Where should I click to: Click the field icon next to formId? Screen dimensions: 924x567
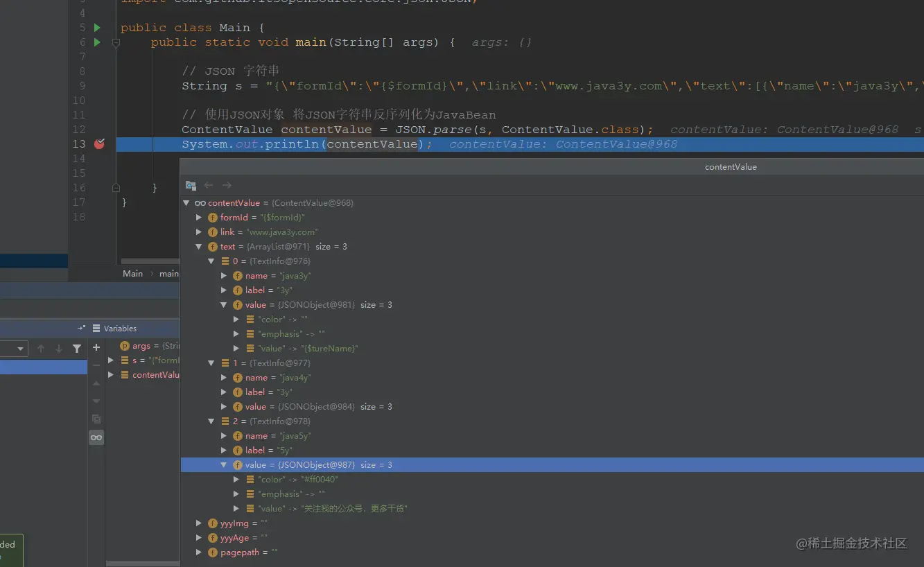click(x=213, y=218)
